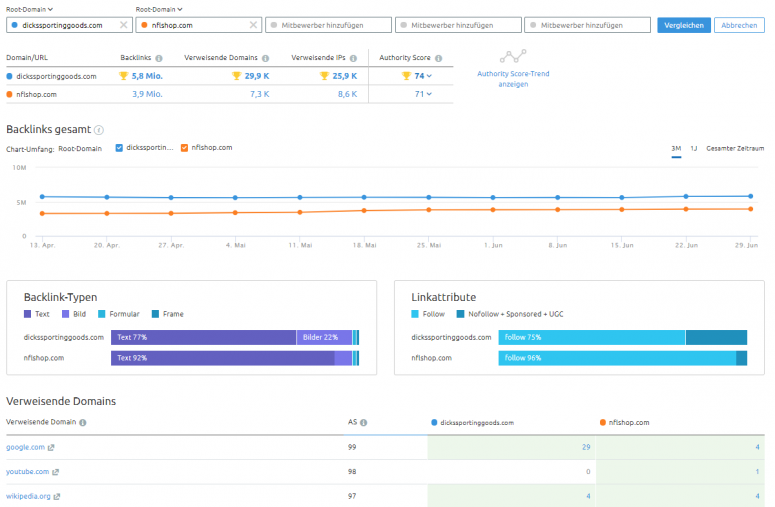Open google.com external link icon
The height and width of the screenshot is (507, 775).
(51, 447)
